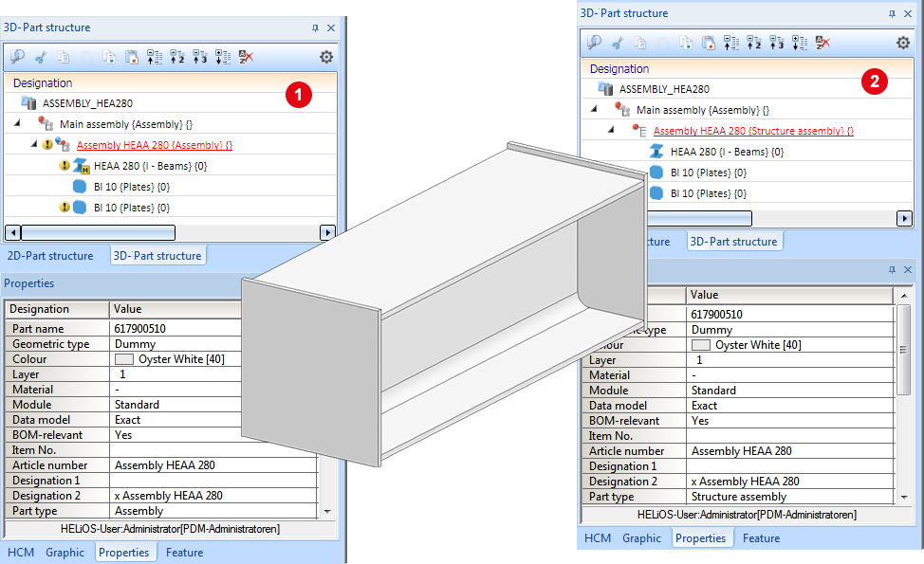Click the level 3 structure icon in panel 1
This screenshot has height=564, width=924.
coord(200,57)
